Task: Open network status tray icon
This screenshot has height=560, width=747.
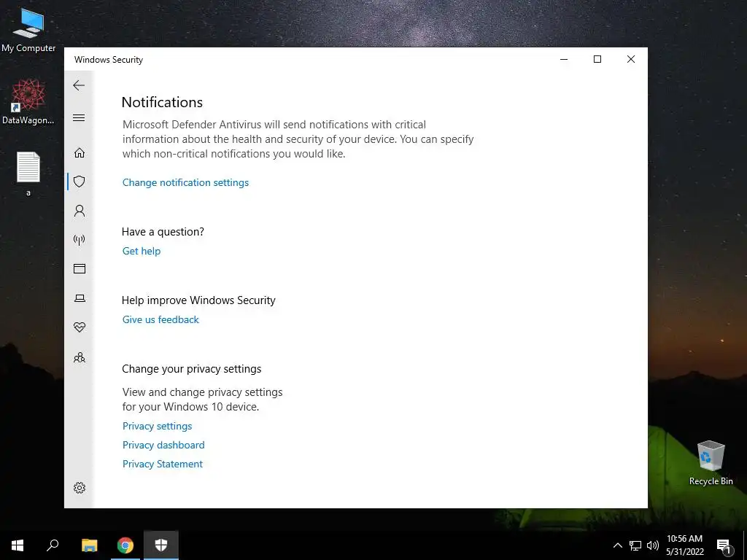Action: pyautogui.click(x=635, y=545)
